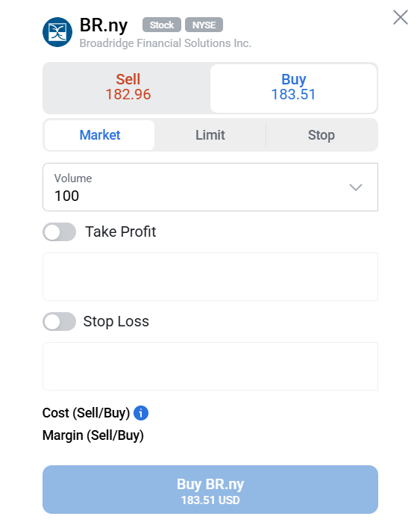Switch to the Limit order tab
The height and width of the screenshot is (528, 420).
click(x=210, y=135)
